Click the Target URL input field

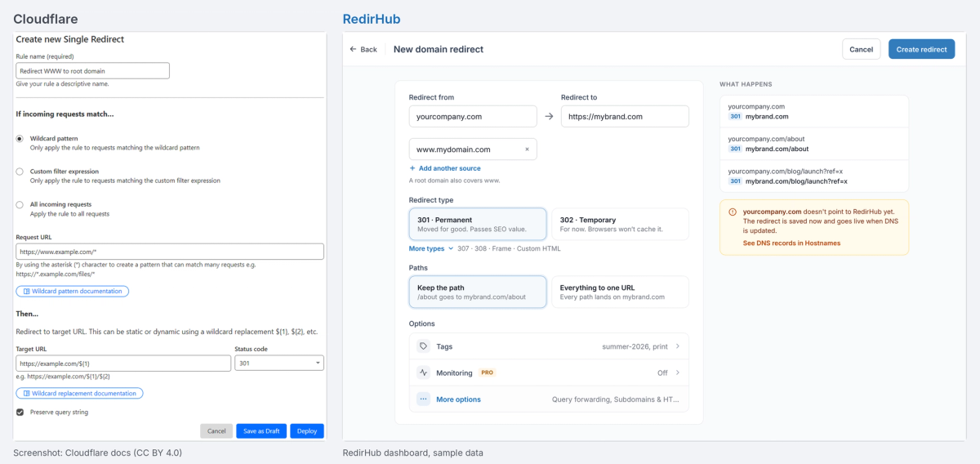tap(123, 364)
